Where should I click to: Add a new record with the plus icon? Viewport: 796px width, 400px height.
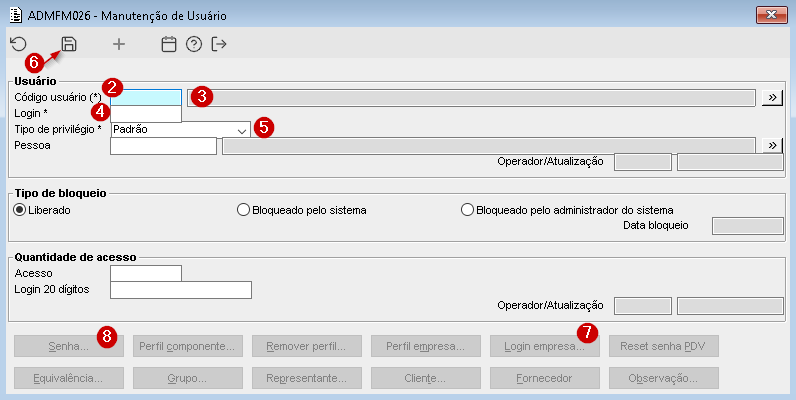(118, 45)
